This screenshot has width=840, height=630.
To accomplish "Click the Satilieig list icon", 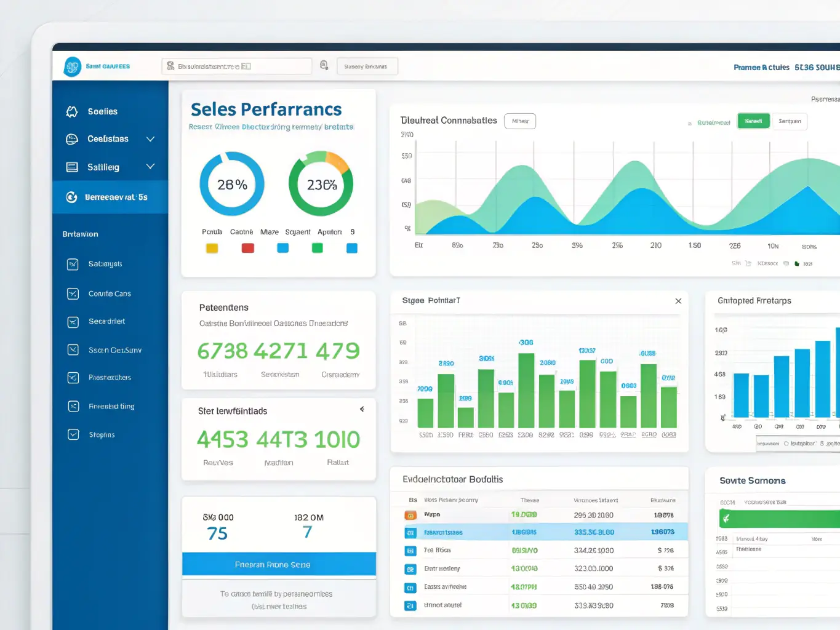I will coord(72,167).
